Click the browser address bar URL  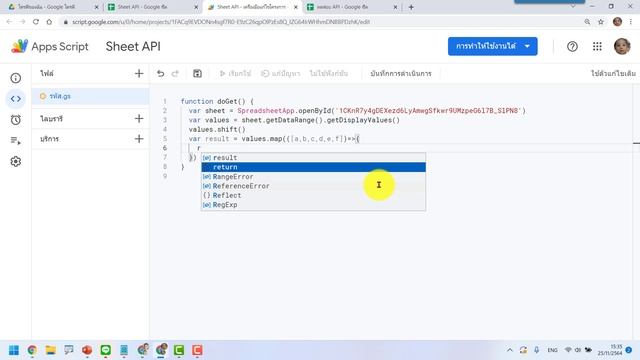[x=221, y=22]
